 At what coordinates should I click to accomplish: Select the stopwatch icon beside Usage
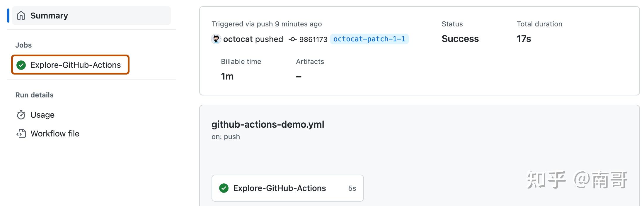coord(21,115)
